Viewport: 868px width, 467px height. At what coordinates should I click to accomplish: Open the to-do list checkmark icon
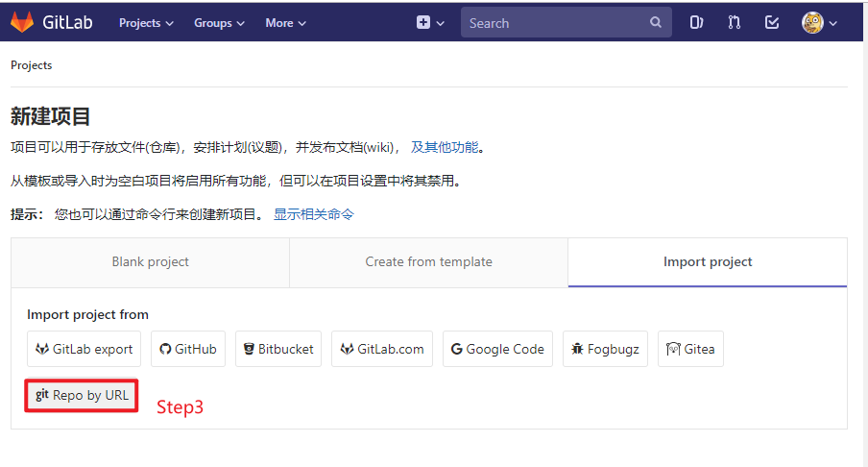point(772,22)
